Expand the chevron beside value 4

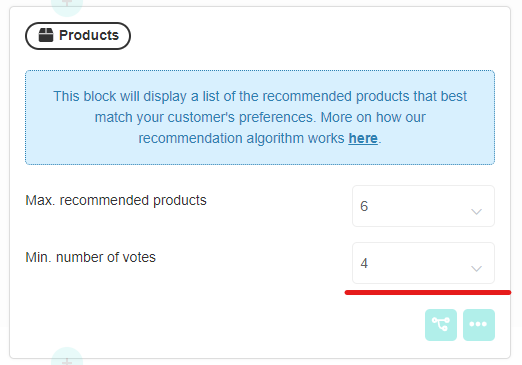476,269
